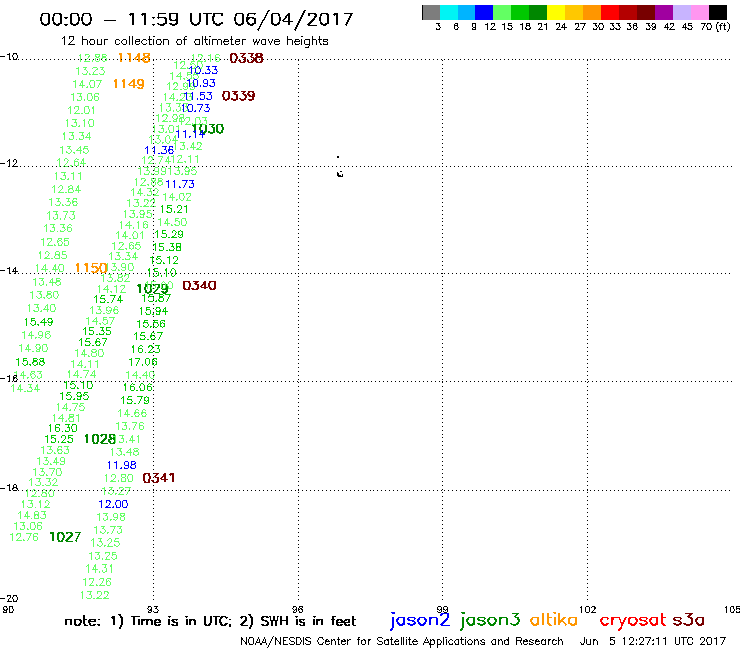740x650 pixels.
Task: Click the green time label '1029'
Action: (x=152, y=289)
